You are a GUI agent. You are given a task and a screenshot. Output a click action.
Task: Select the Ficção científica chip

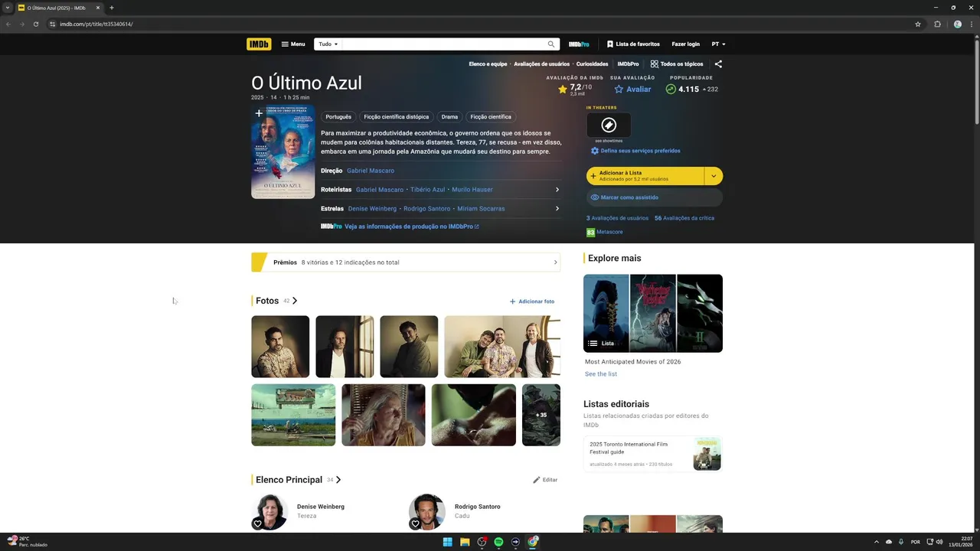(x=491, y=117)
